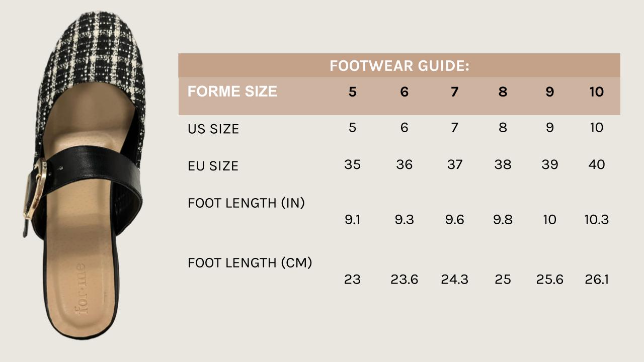Image resolution: width=644 pixels, height=362 pixels.
Task: Click the 9.6 inch foot length value
Action: click(454, 220)
